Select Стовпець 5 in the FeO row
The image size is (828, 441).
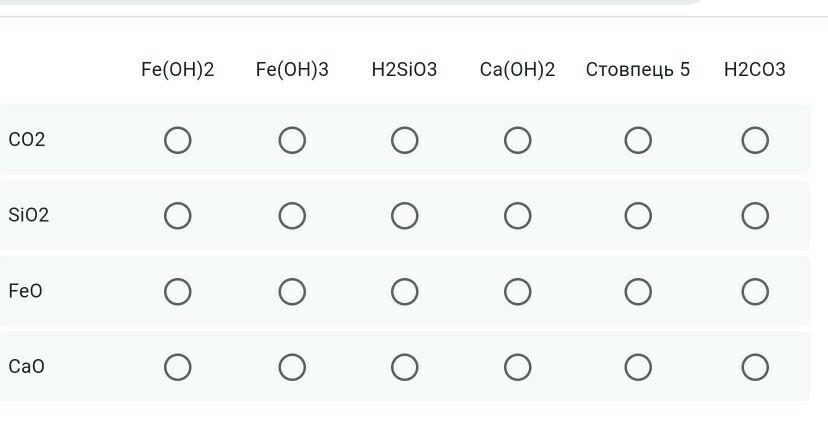tap(638, 292)
